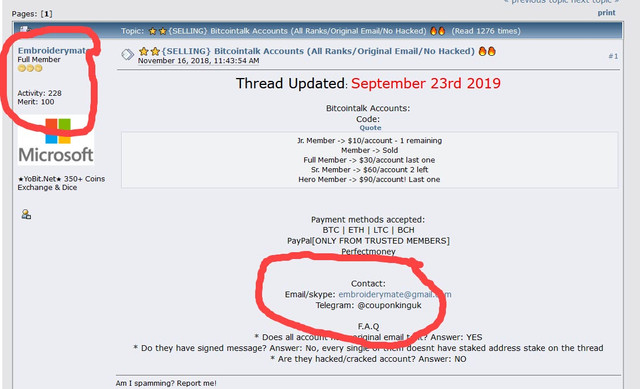
Task: Click the post date 'November 16, 2018, 11:43:54 AM'
Action: [x=198, y=61]
